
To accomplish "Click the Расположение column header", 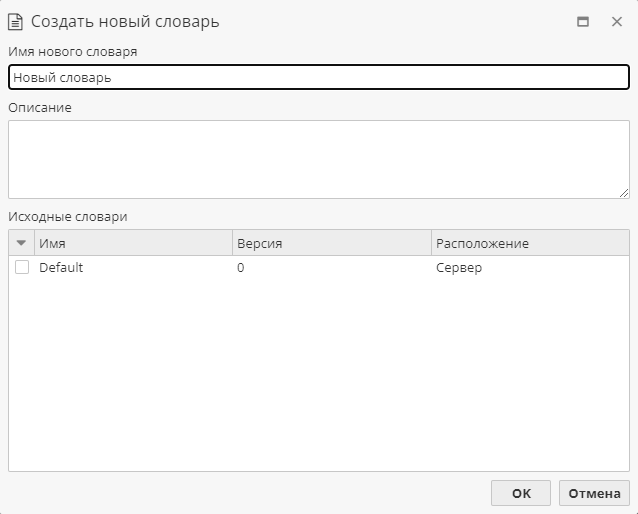I will 530,243.
